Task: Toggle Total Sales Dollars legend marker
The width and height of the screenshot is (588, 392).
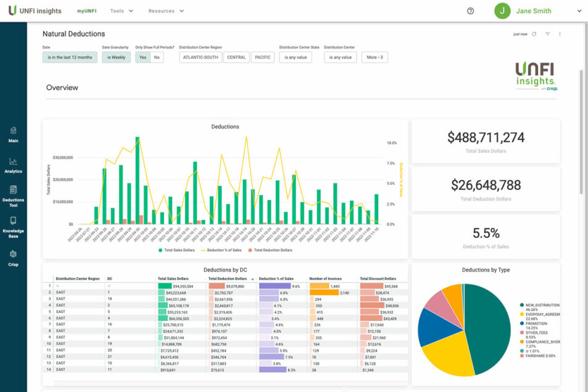Action: pos(160,250)
